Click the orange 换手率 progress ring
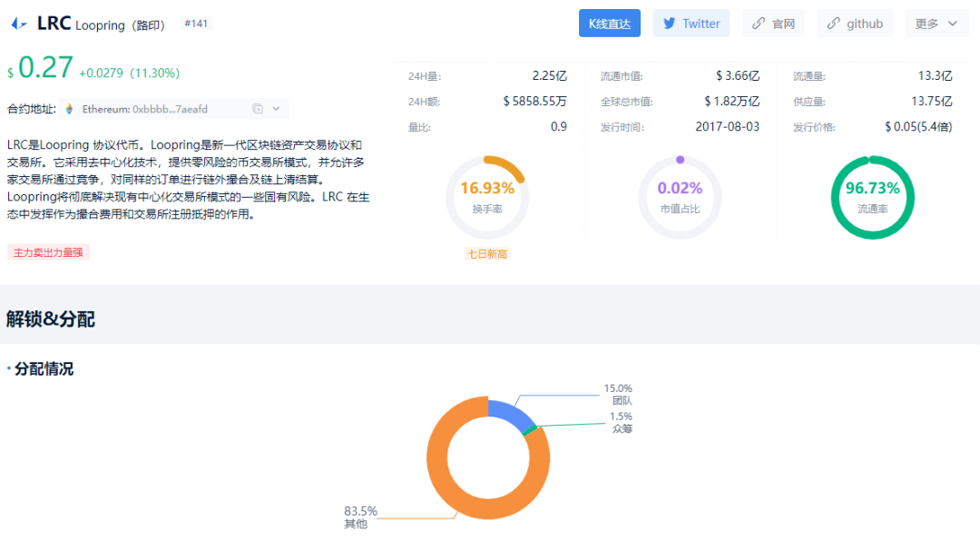The height and width of the screenshot is (550, 980). coord(487,196)
